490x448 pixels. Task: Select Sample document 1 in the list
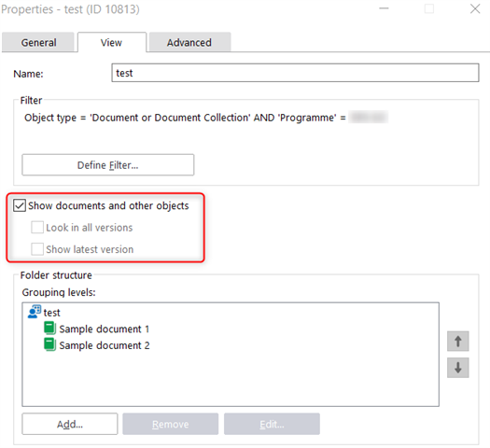point(104,329)
